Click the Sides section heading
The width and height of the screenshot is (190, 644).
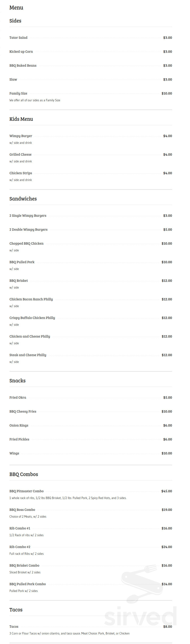click(x=15, y=21)
